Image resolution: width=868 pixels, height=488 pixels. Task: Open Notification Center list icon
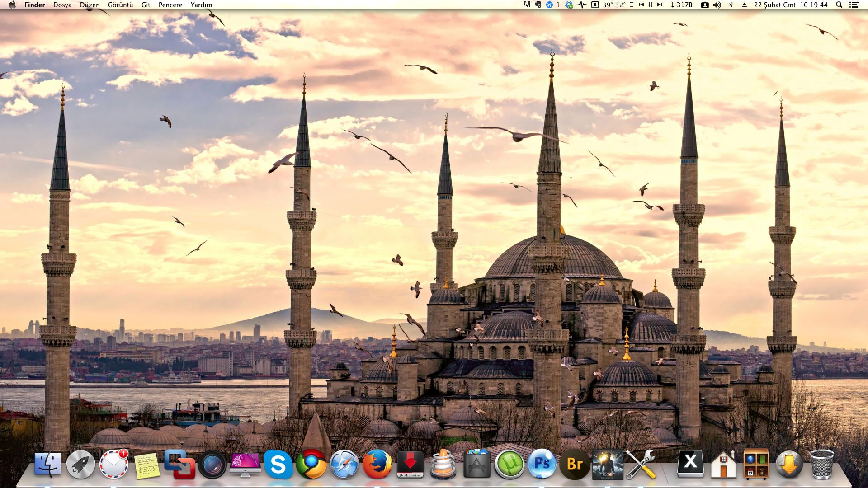pyautogui.click(x=854, y=5)
